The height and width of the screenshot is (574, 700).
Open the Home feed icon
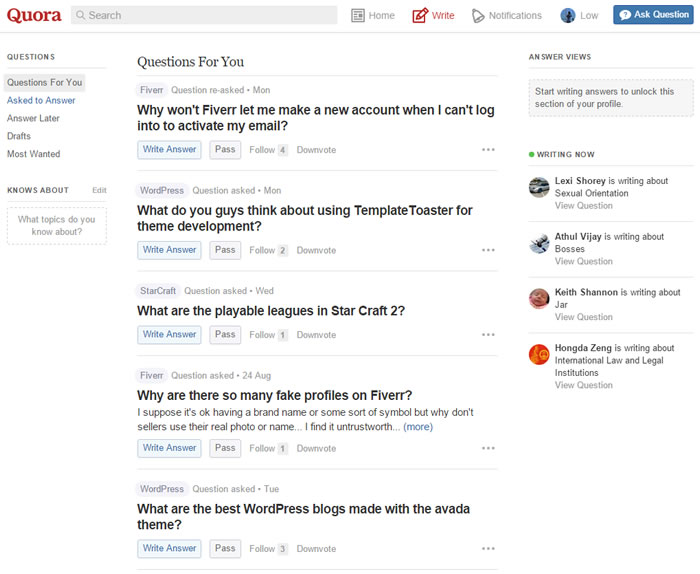click(358, 15)
